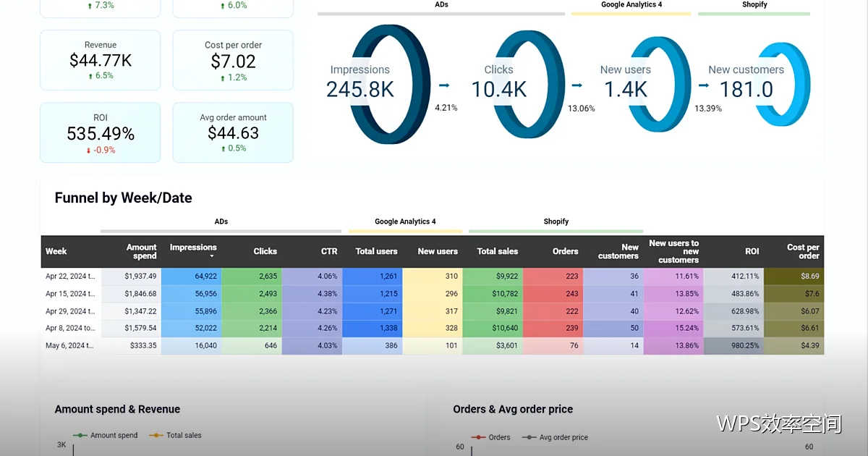Click the Avg order amount $44.63 scorecard
The image size is (868, 456).
[x=233, y=132]
